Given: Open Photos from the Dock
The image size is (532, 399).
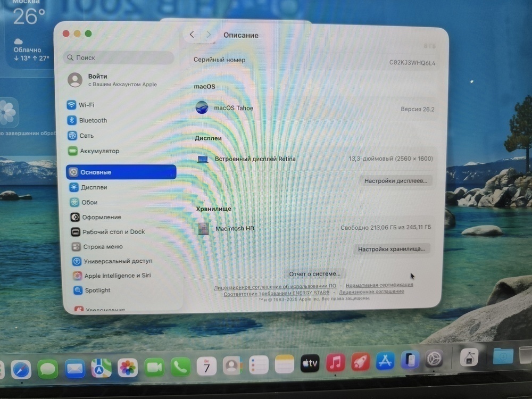Looking at the screenshot, I should click(x=128, y=368).
